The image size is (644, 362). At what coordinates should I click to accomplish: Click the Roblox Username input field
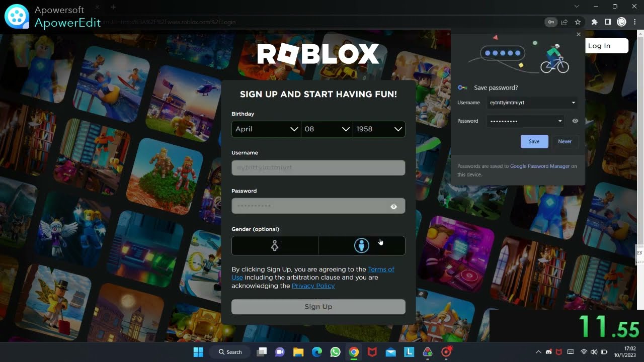[x=318, y=168]
